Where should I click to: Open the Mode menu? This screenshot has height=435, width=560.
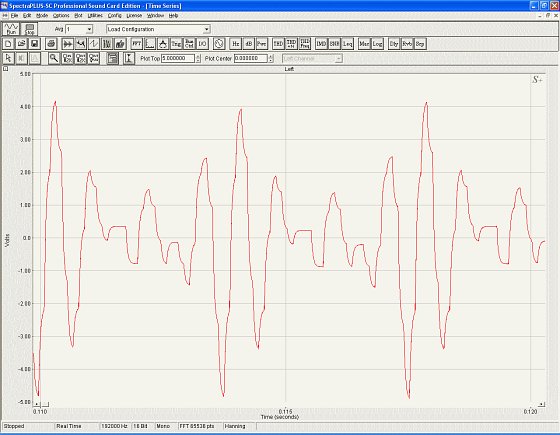click(42, 16)
